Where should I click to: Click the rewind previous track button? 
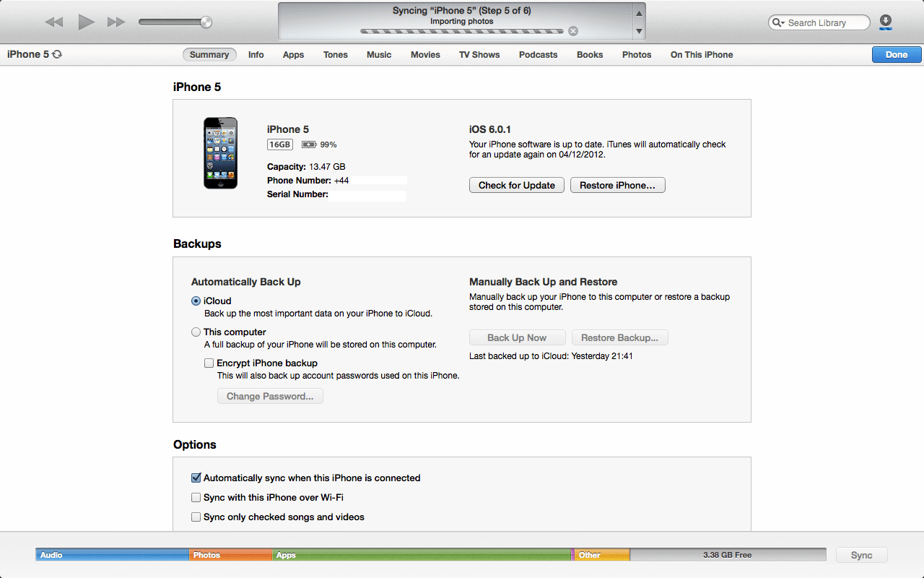(x=54, y=22)
